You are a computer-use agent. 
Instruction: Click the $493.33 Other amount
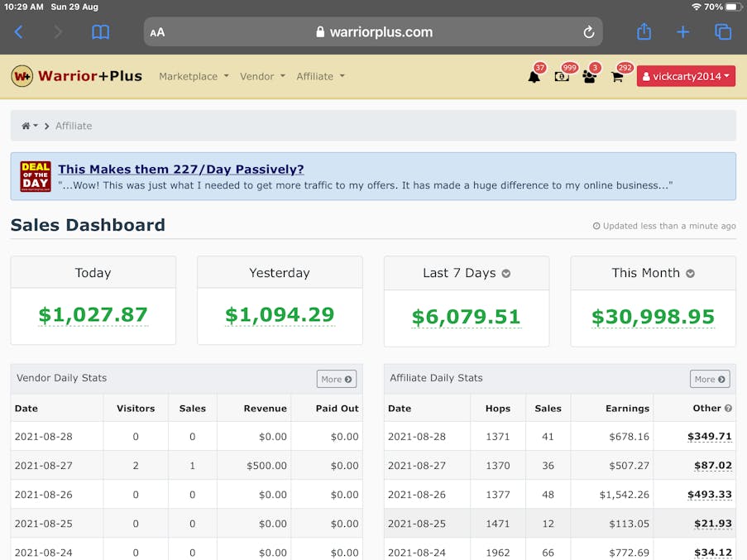[x=710, y=495]
